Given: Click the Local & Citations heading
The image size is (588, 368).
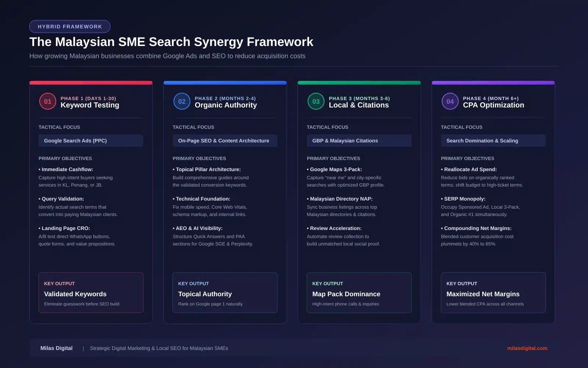Looking at the screenshot, I should tap(359, 105).
